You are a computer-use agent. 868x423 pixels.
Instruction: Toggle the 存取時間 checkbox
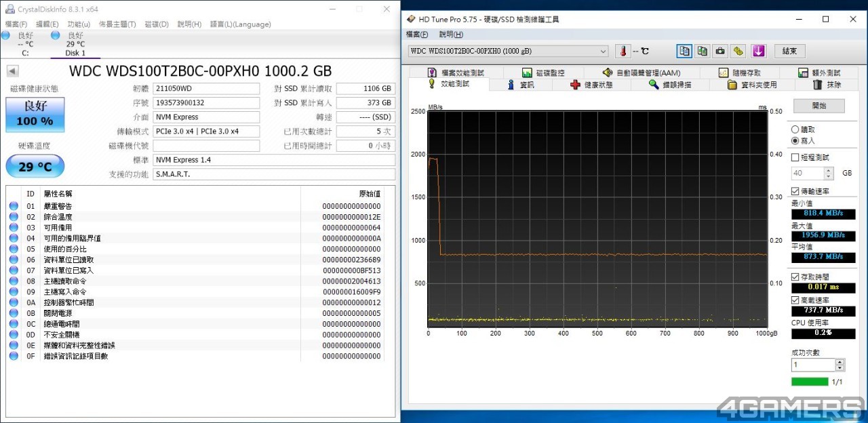795,277
